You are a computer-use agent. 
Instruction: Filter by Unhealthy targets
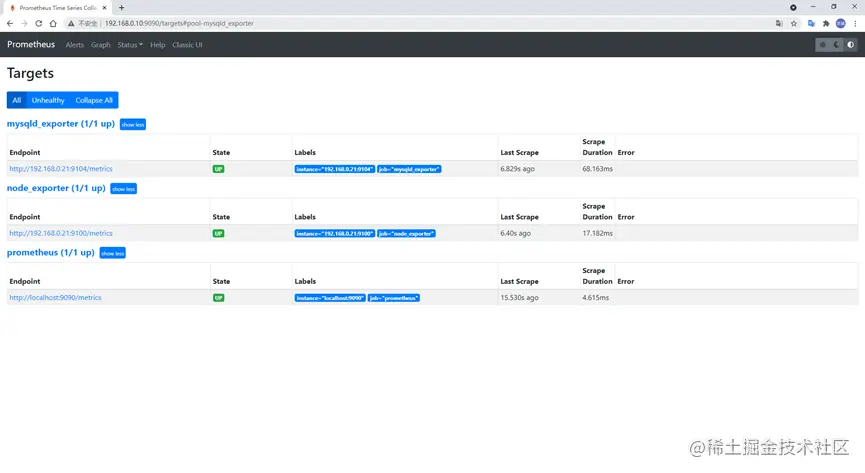pos(48,100)
